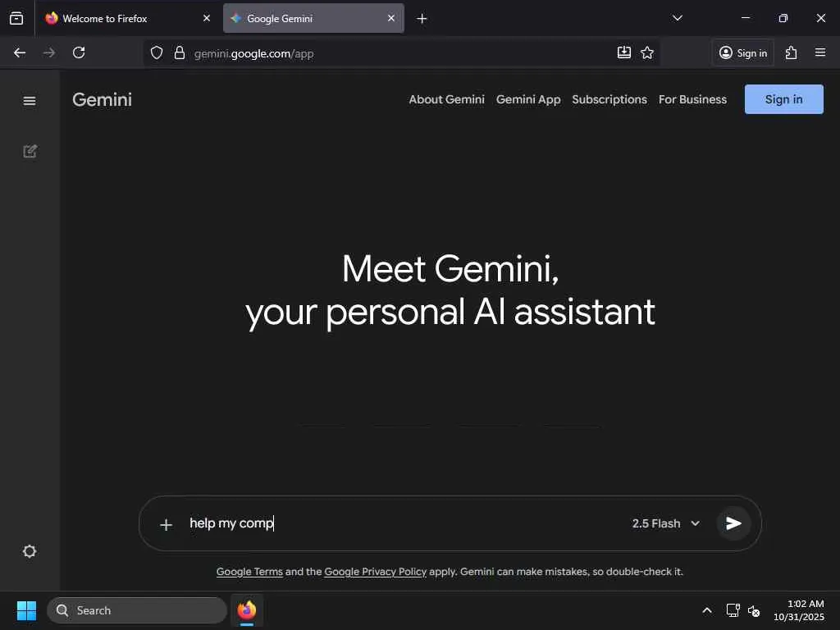Start a new Gemini chat

pos(30,152)
